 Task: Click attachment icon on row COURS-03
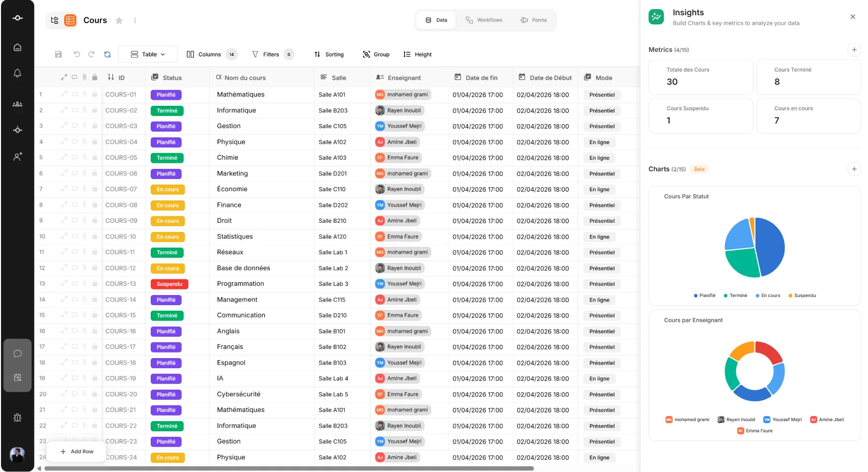pos(85,126)
